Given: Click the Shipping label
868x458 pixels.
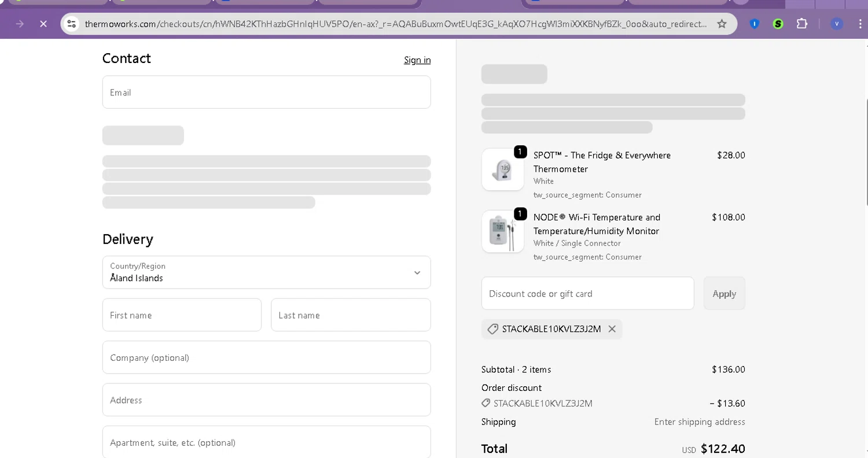Looking at the screenshot, I should [498, 422].
